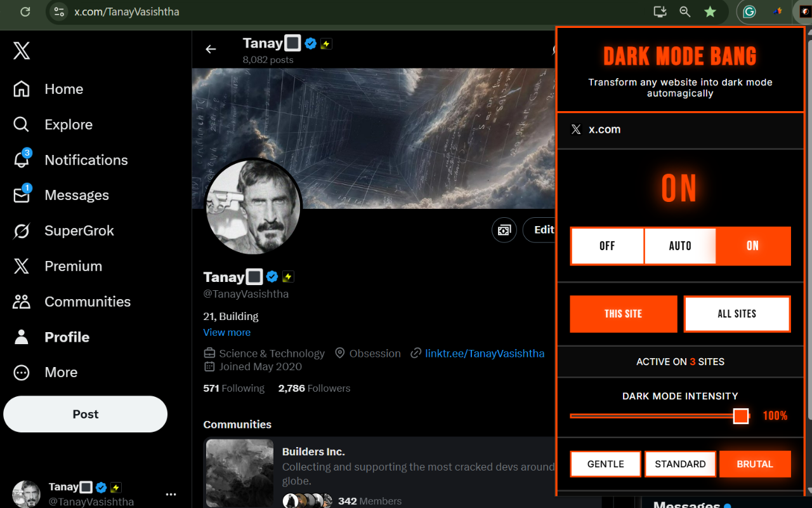Click the X logo in sidebar

22,51
